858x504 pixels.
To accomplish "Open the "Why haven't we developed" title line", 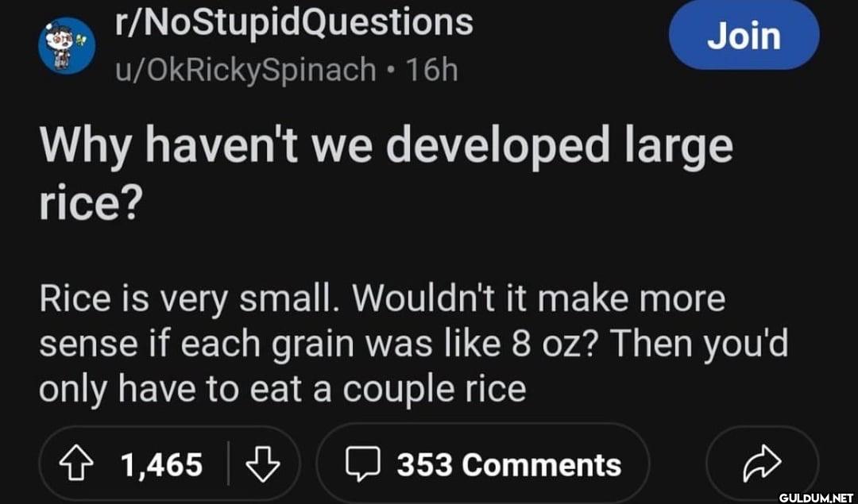I will point(385,148).
